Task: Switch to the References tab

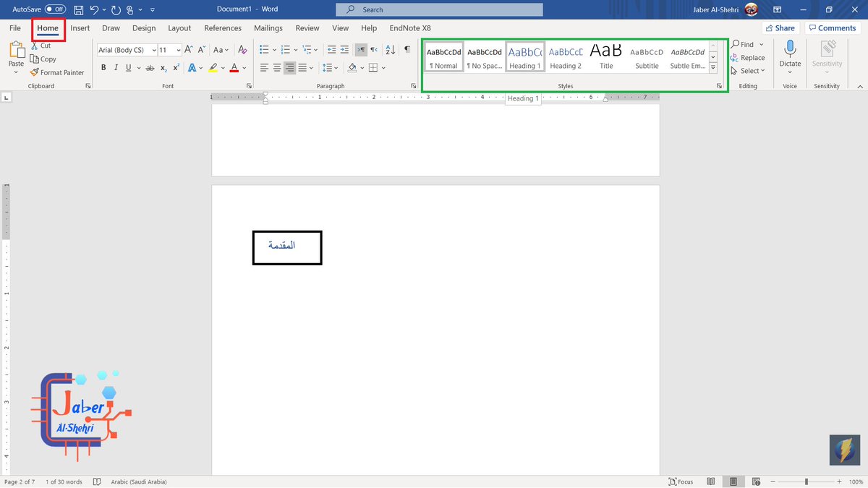Action: click(x=223, y=28)
